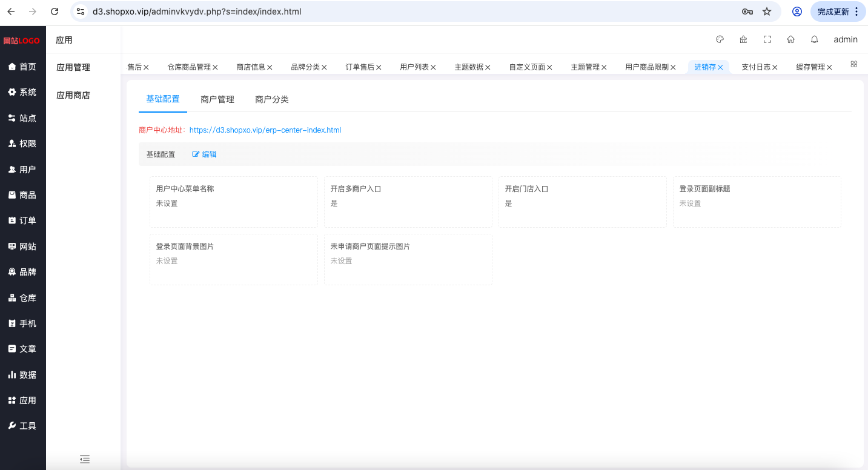
Task: Open 品牌 in sidebar
Action: point(23,272)
